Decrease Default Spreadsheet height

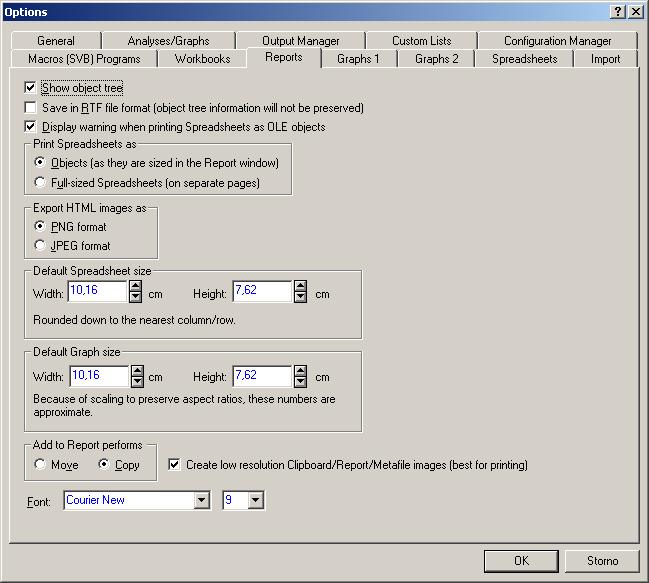(301, 297)
